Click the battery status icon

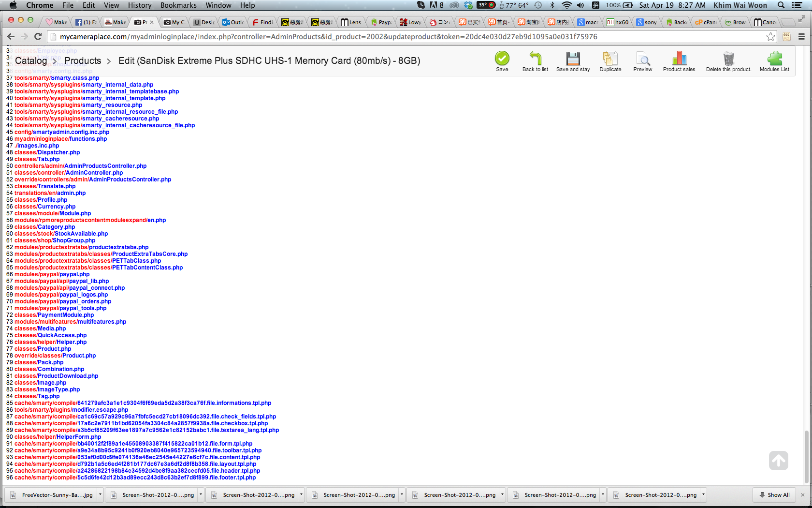[x=628, y=5]
